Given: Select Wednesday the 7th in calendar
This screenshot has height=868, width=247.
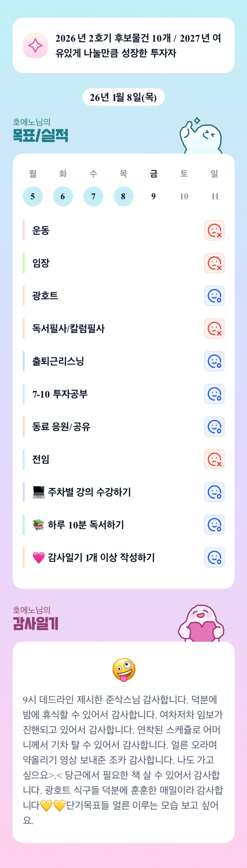Looking at the screenshot, I should [93, 196].
